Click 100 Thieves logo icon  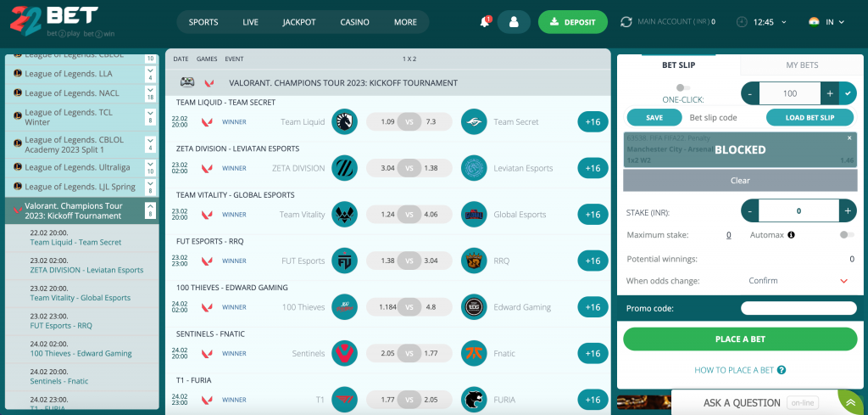coord(344,307)
